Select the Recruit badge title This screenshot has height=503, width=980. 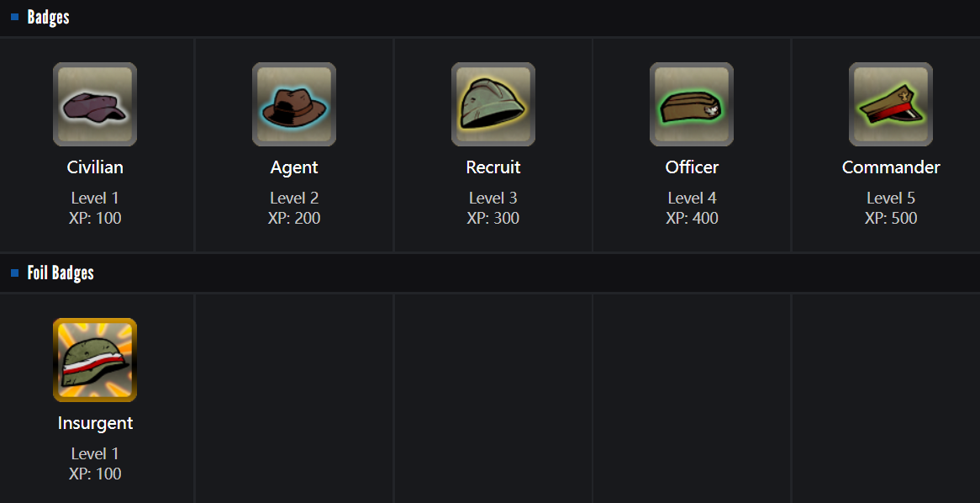click(493, 167)
